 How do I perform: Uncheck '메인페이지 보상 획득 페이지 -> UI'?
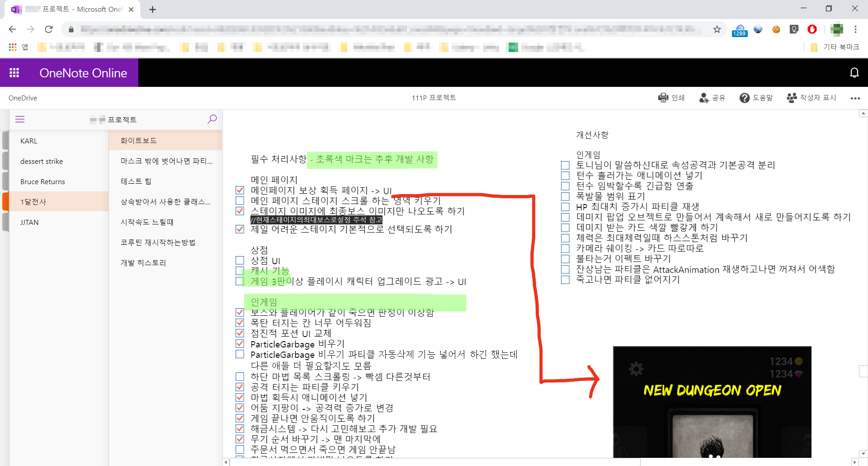pyautogui.click(x=240, y=190)
